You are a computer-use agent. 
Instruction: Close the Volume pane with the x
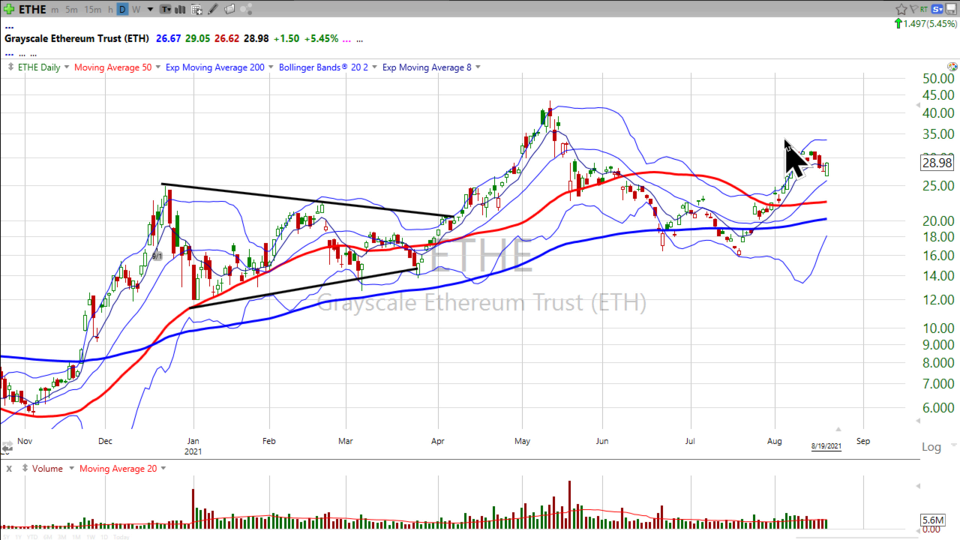8,468
